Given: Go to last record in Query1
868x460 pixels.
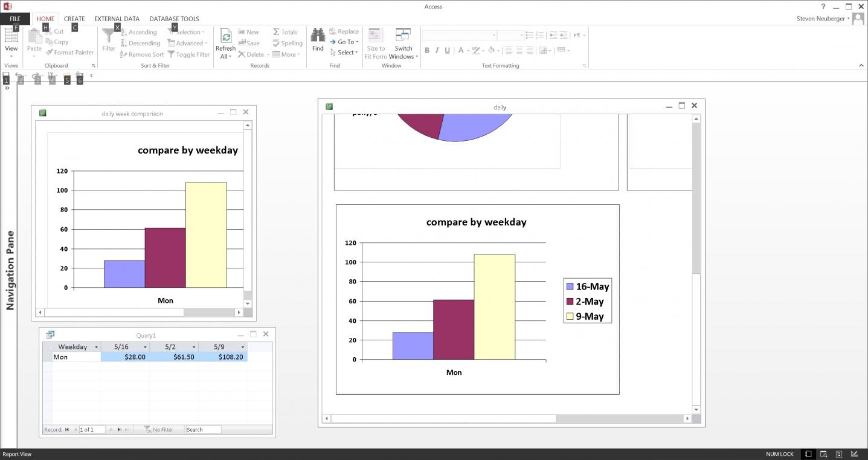Looking at the screenshot, I should (x=120, y=430).
